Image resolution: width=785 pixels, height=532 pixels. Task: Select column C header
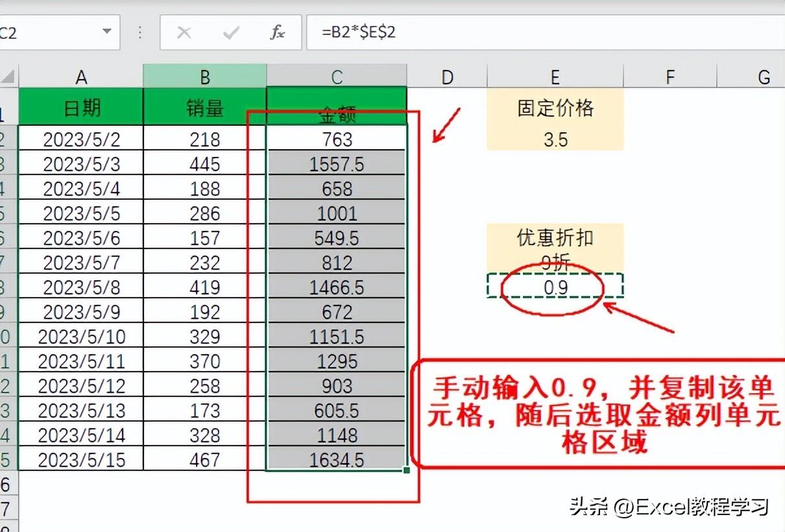click(x=337, y=77)
